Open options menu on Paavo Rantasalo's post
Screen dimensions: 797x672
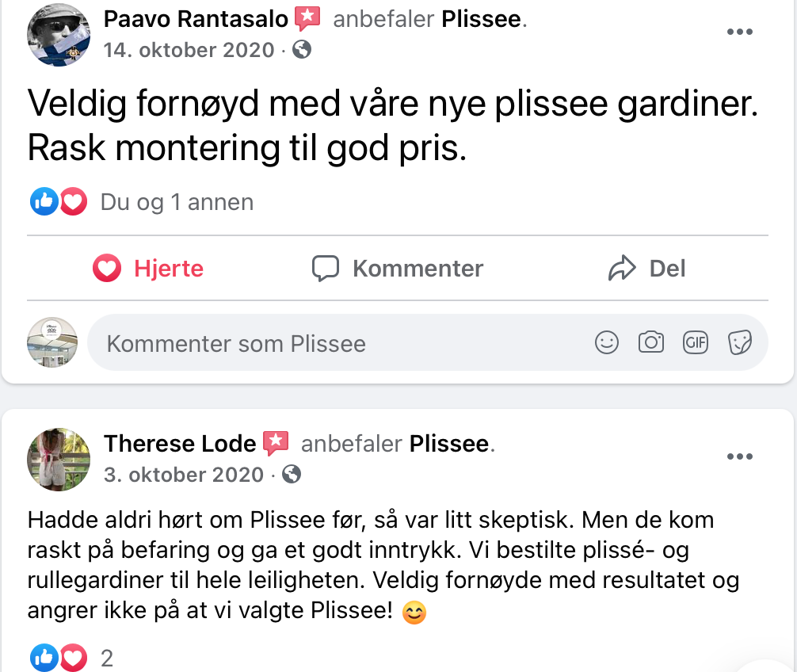(739, 32)
